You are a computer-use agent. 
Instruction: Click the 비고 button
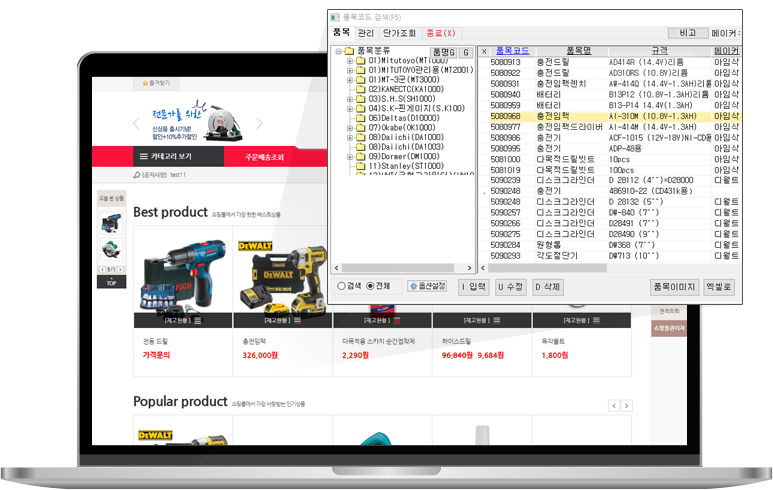click(687, 33)
